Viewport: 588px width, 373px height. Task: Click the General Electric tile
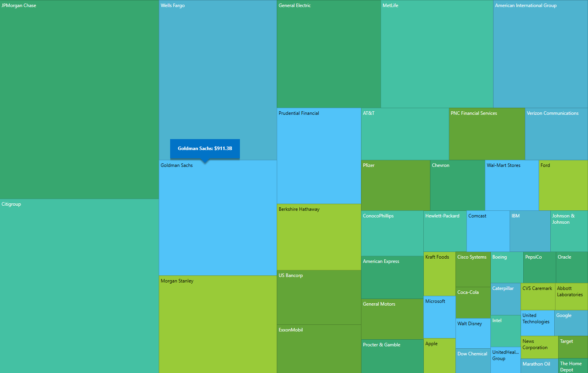329,54
